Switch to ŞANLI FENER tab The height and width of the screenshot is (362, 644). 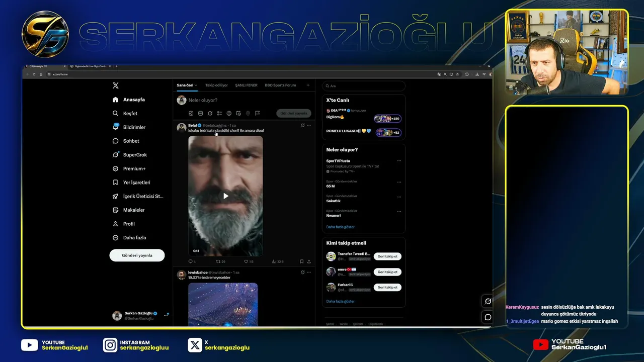point(246,85)
